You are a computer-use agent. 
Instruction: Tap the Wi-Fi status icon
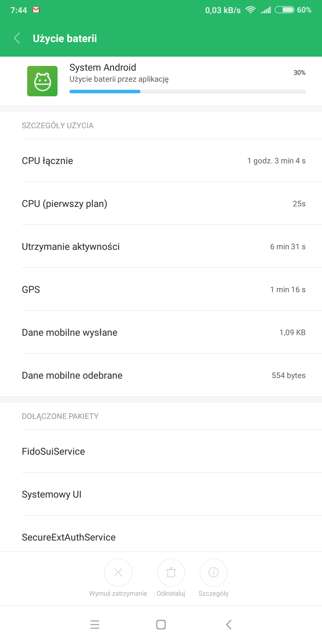[x=250, y=10]
